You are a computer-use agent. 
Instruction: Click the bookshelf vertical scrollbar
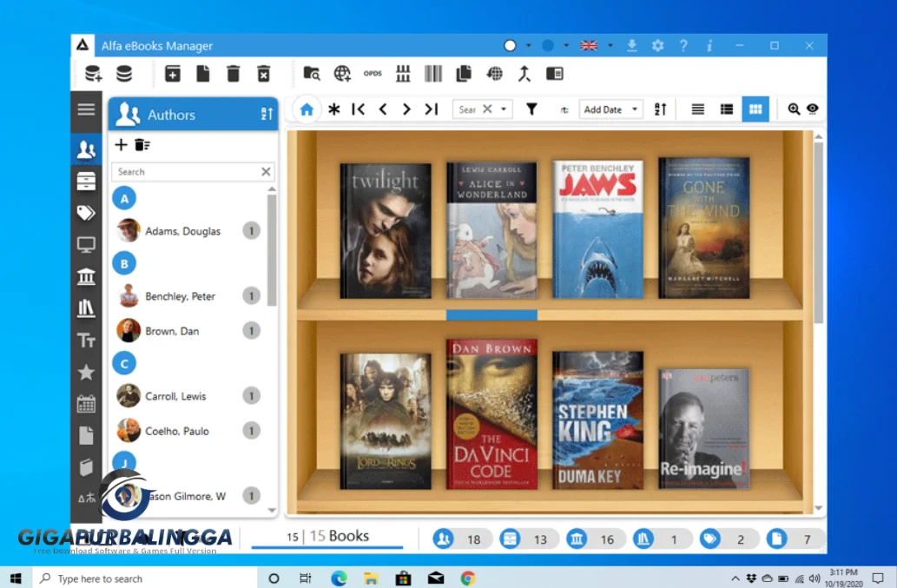[x=819, y=233]
